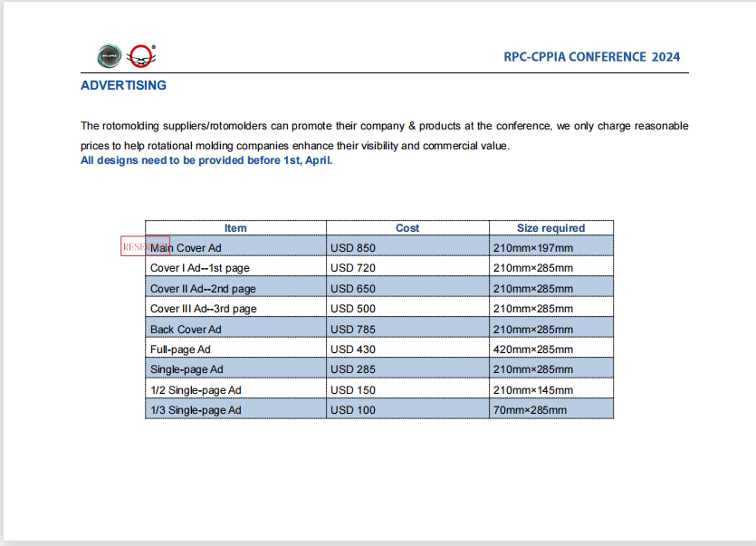Click the USD 100 cost cell

tap(407, 408)
